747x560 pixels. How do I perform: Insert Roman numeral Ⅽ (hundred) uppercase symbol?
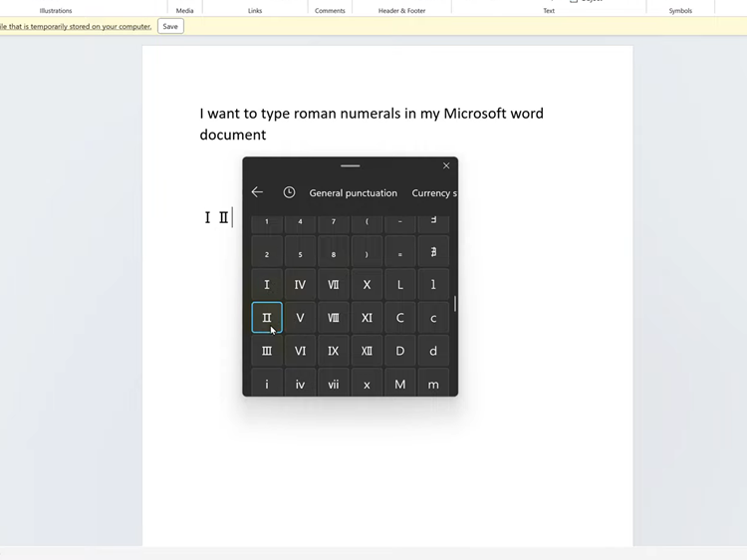pos(400,318)
